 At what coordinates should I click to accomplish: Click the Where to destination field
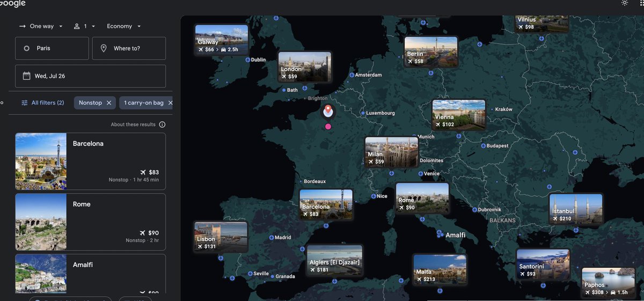(x=129, y=48)
